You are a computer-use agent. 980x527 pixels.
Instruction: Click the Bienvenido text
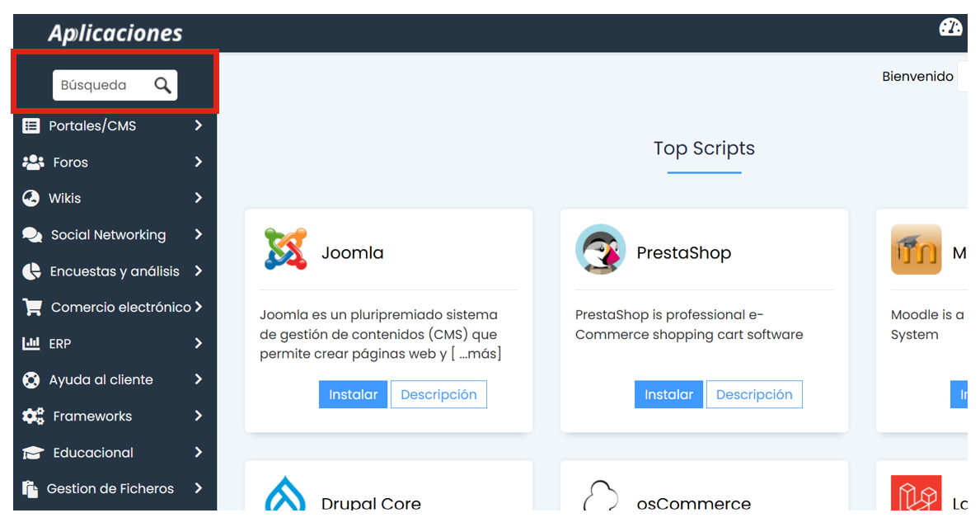click(917, 76)
